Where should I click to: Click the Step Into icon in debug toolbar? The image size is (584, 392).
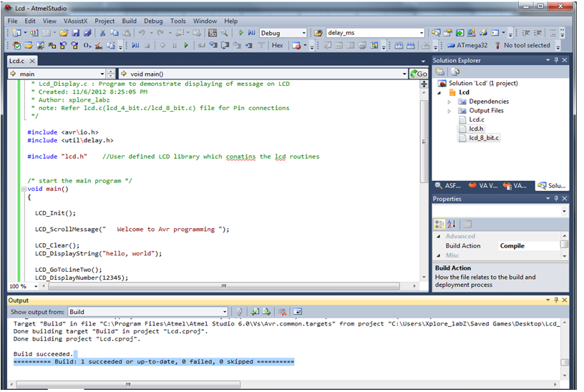[x=213, y=45]
